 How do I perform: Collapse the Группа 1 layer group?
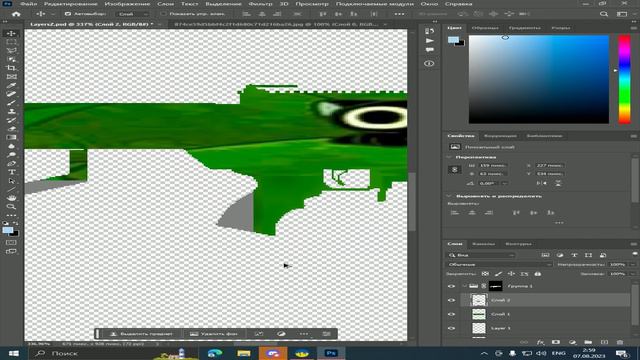point(464,287)
